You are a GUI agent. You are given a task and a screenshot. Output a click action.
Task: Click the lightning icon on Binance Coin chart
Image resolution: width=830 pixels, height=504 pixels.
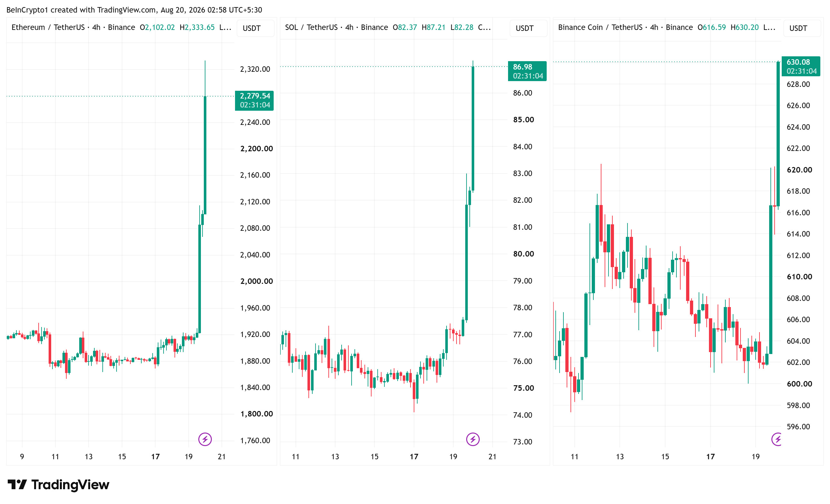tap(777, 439)
